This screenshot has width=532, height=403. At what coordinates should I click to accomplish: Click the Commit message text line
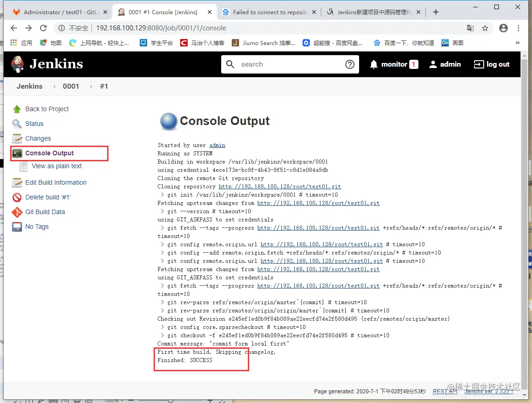(223, 344)
